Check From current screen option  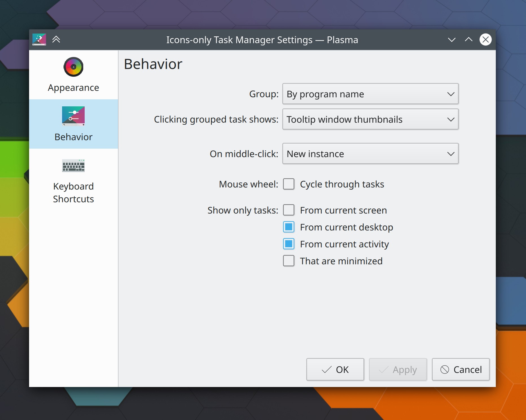[288, 210]
